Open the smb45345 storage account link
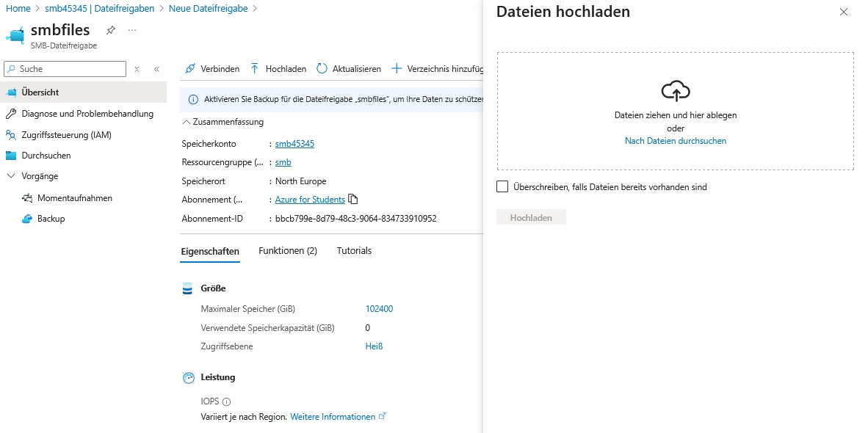 [x=294, y=144]
